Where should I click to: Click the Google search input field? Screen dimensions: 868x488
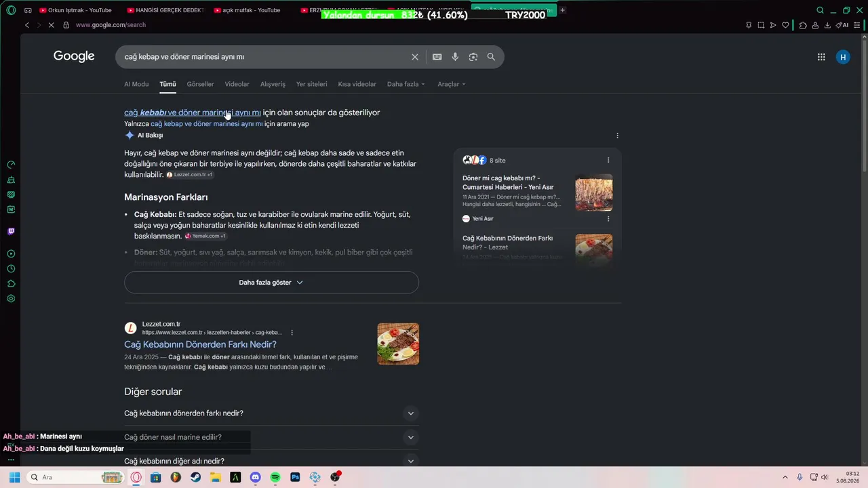click(x=264, y=57)
